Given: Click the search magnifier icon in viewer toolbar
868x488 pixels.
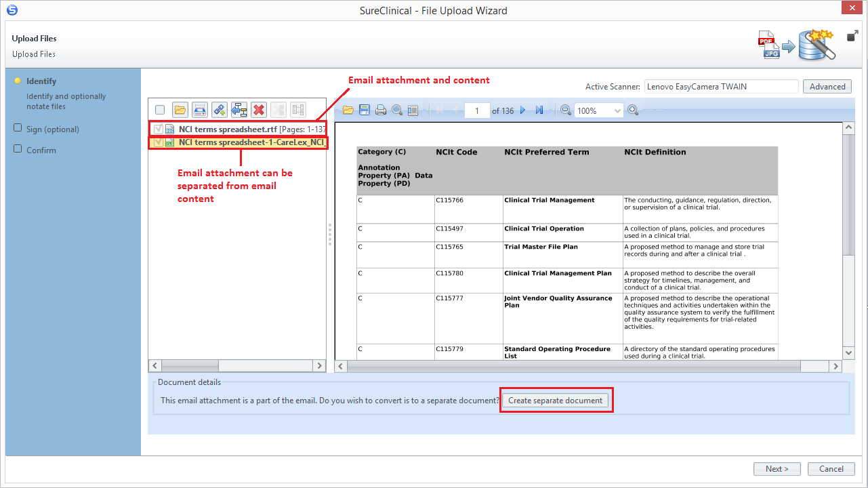Looking at the screenshot, I should point(397,110).
